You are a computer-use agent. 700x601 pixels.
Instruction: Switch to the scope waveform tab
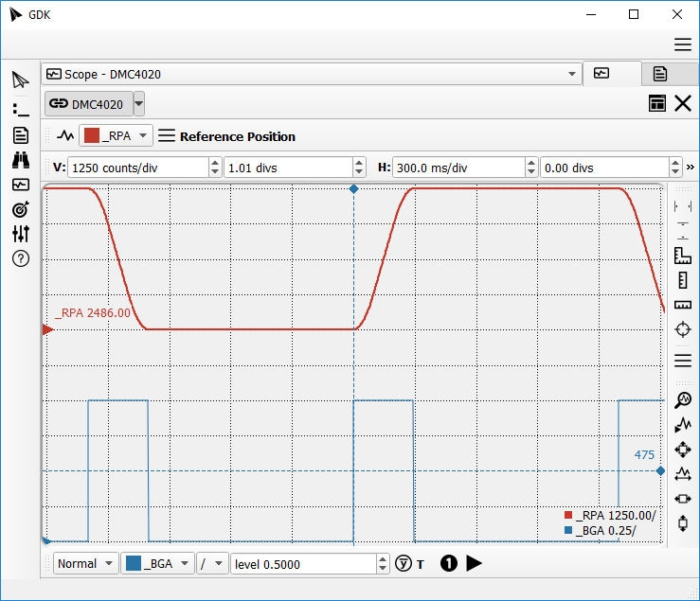601,73
